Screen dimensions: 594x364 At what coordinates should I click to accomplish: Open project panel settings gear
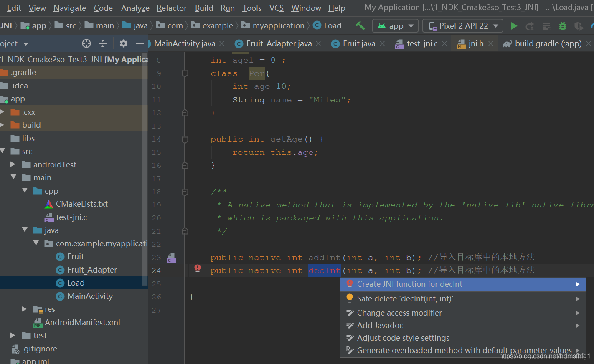(123, 43)
